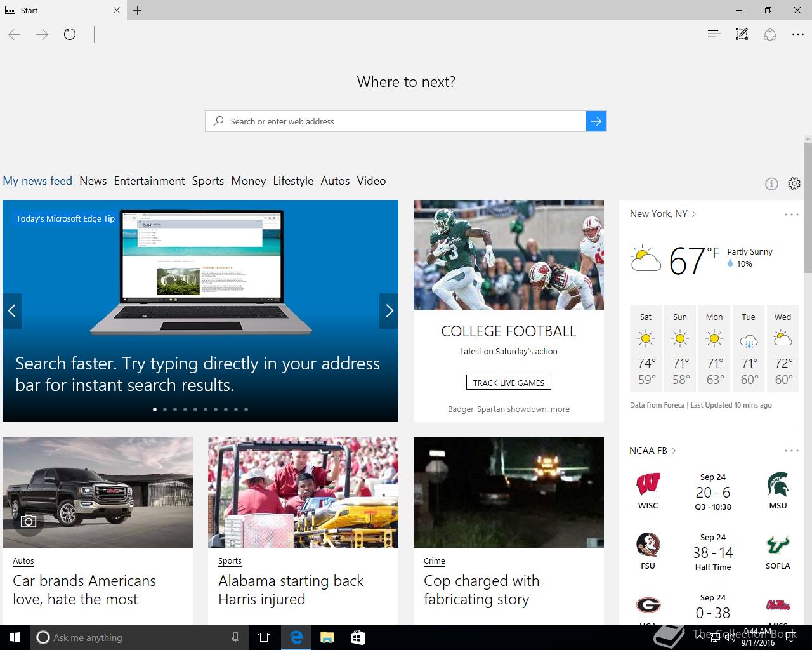Viewport: 812px width, 650px height.
Task: Click the Cortana Ask me anything box
Action: coord(140,637)
